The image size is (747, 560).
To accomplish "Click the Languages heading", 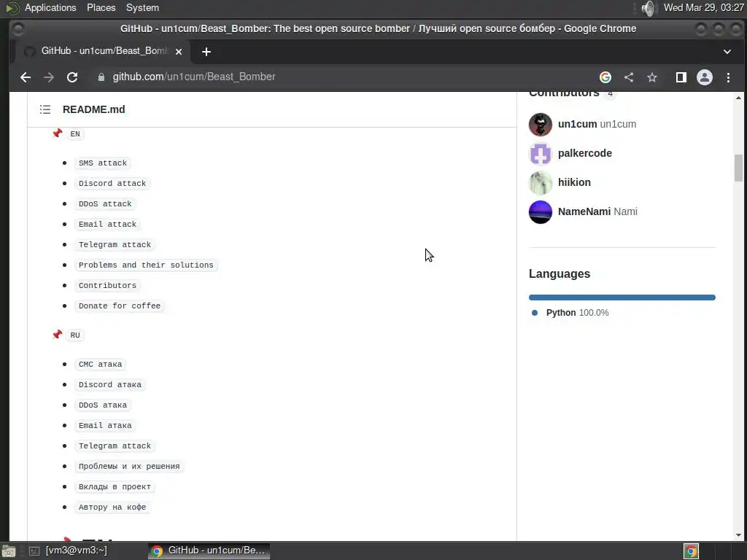I will pyautogui.click(x=560, y=274).
